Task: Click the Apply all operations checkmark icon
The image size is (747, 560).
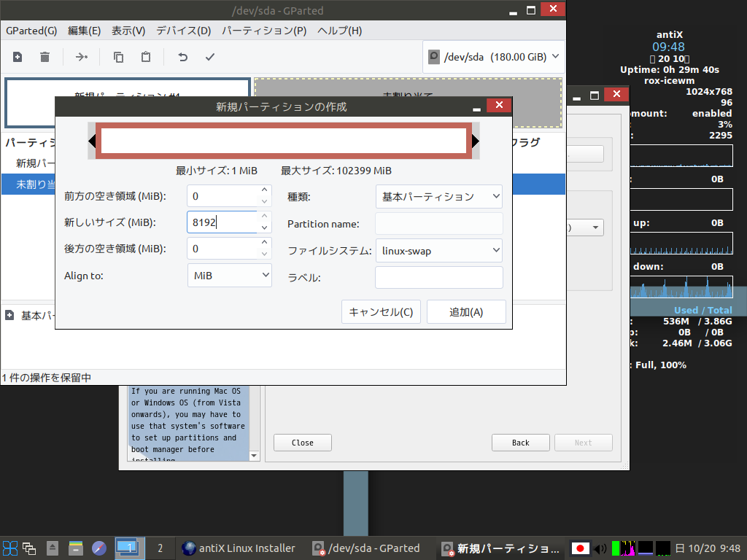Action: pos(210,57)
